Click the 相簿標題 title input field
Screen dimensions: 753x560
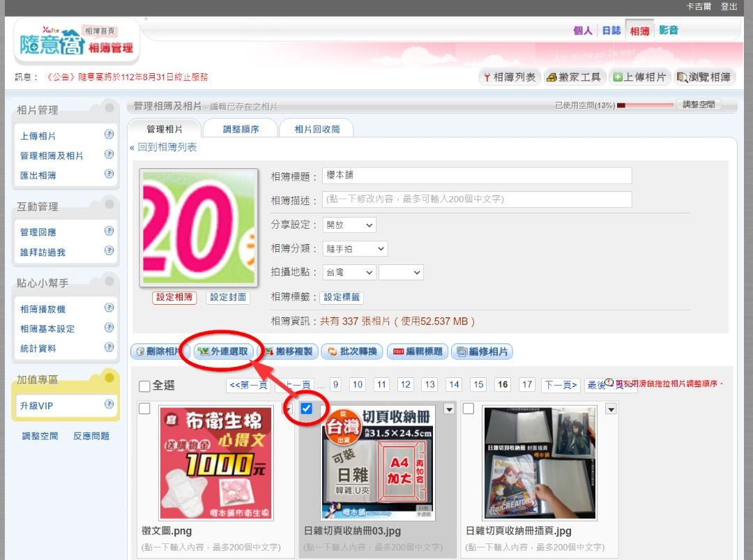point(477,176)
